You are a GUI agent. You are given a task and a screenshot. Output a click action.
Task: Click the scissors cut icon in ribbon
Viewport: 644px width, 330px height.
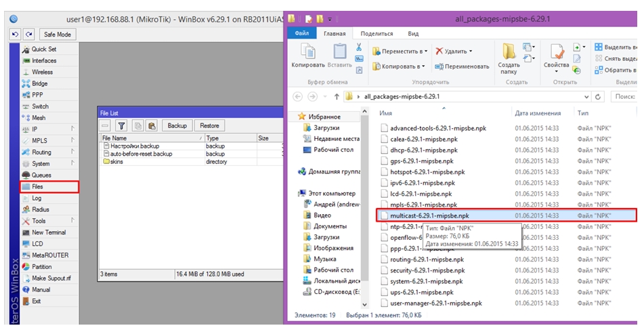(359, 47)
